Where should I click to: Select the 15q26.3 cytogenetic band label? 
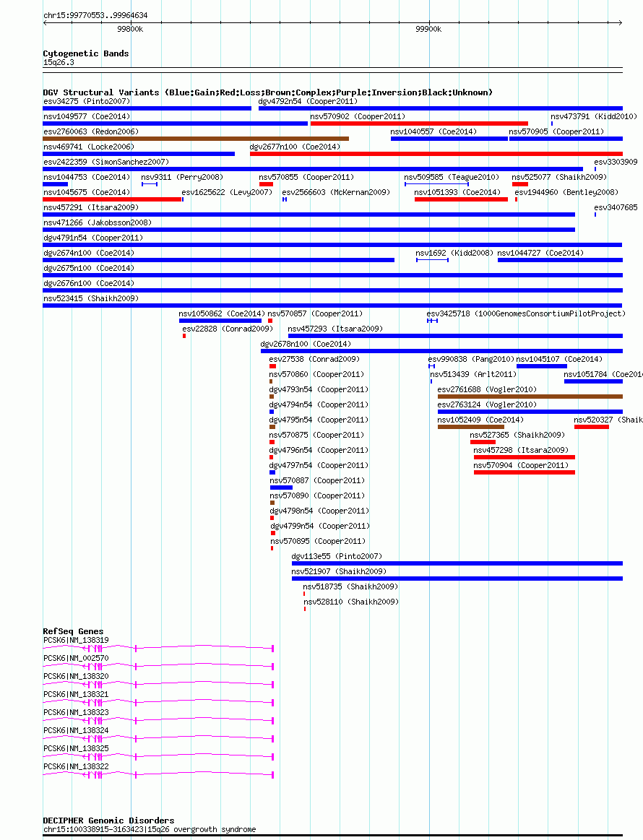point(59,62)
